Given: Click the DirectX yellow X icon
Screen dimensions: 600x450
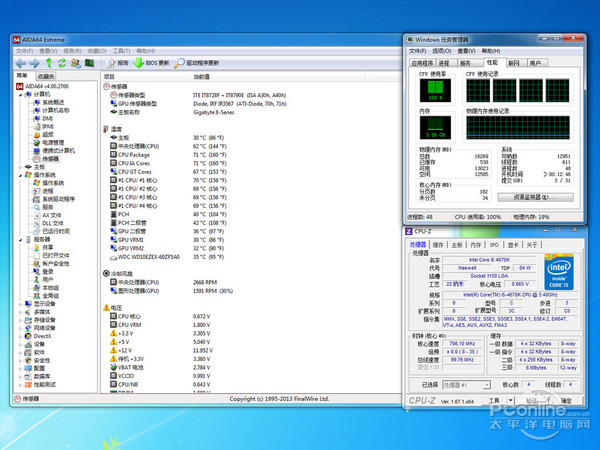Looking at the screenshot, I should pos(28,336).
